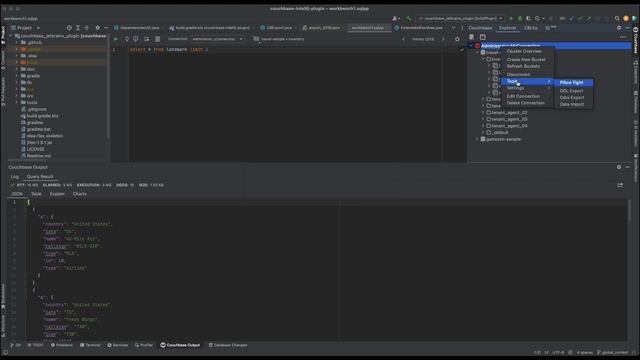Click the export icon at right of query result
The height and width of the screenshot is (360, 640).
(620, 185)
